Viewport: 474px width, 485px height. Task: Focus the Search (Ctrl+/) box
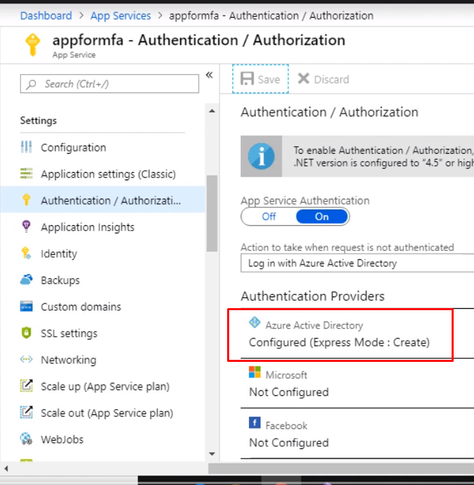click(109, 84)
